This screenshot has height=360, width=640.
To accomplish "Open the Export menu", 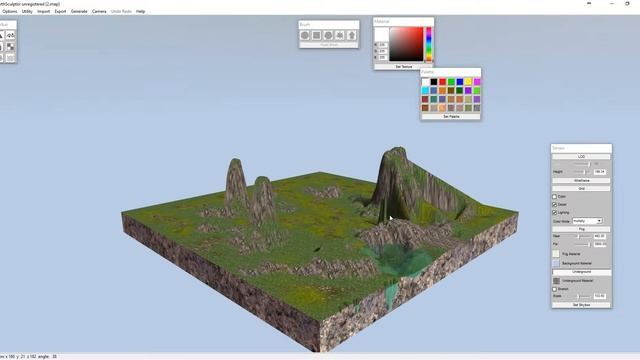I will pyautogui.click(x=60, y=11).
